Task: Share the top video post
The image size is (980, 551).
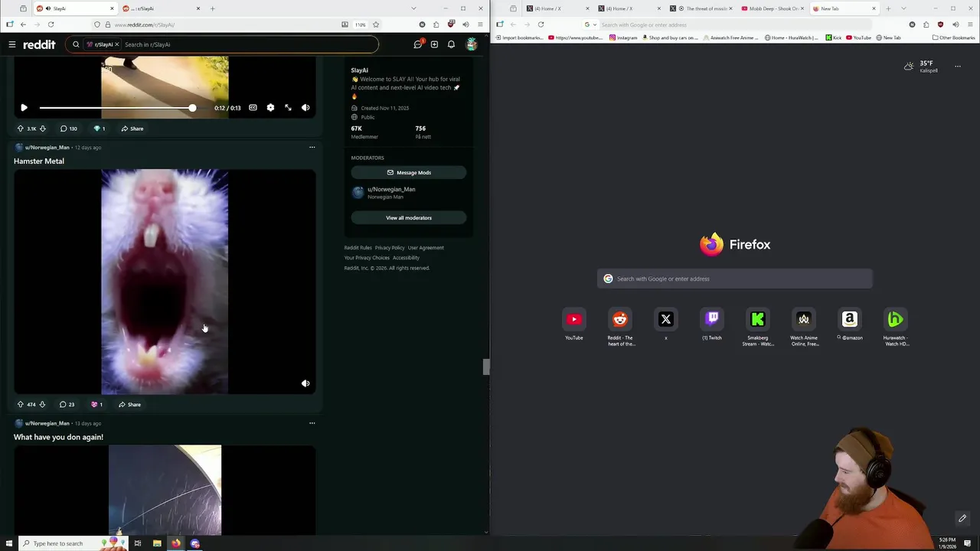Action: click(x=132, y=129)
